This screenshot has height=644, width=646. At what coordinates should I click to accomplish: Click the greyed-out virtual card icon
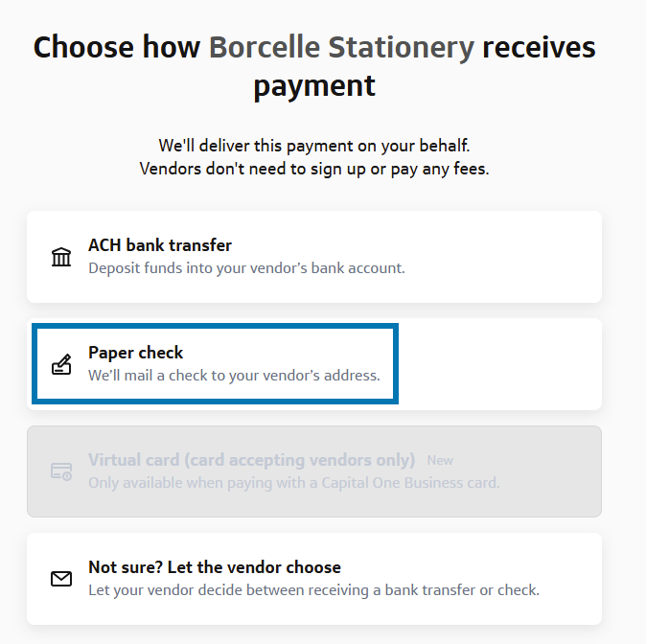coord(61,471)
